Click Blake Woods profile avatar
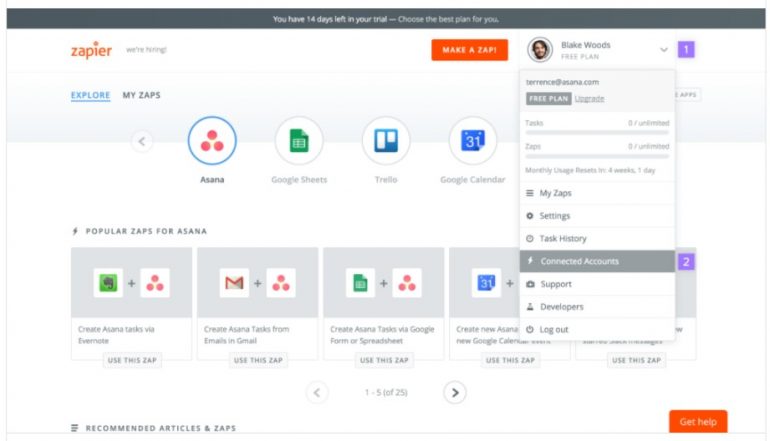 (540, 50)
